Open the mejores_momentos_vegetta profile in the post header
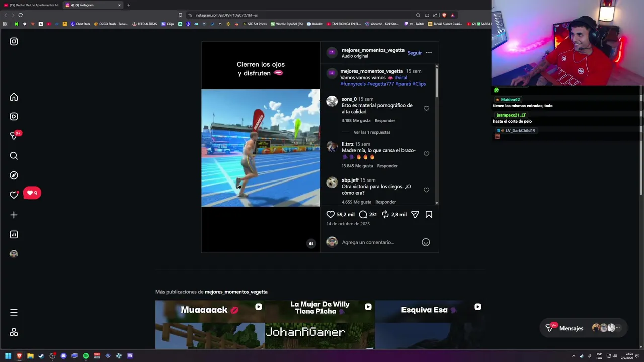Viewport: 644px width, 362px height. (x=373, y=50)
